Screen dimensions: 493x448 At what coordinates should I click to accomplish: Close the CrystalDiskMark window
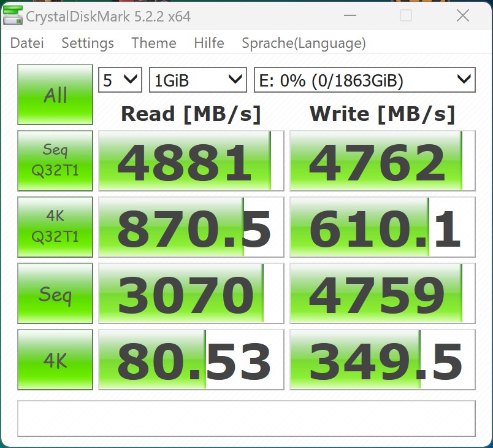(x=463, y=15)
